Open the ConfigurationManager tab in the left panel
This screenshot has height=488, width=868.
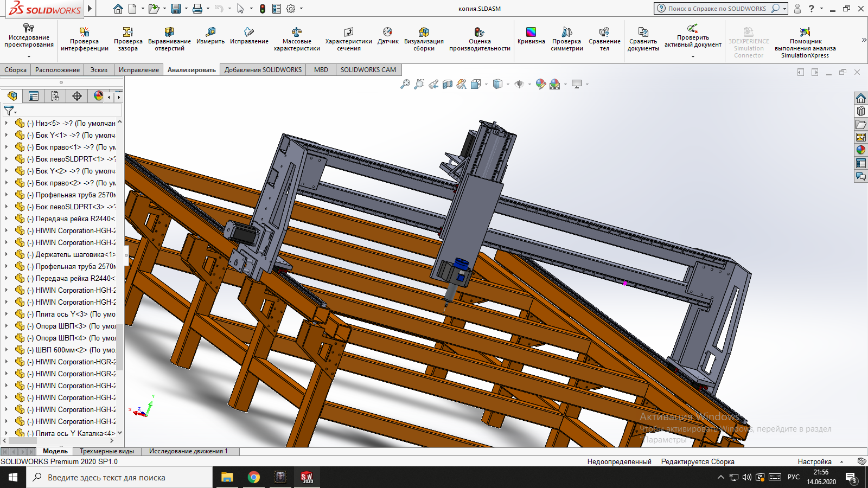(55, 96)
